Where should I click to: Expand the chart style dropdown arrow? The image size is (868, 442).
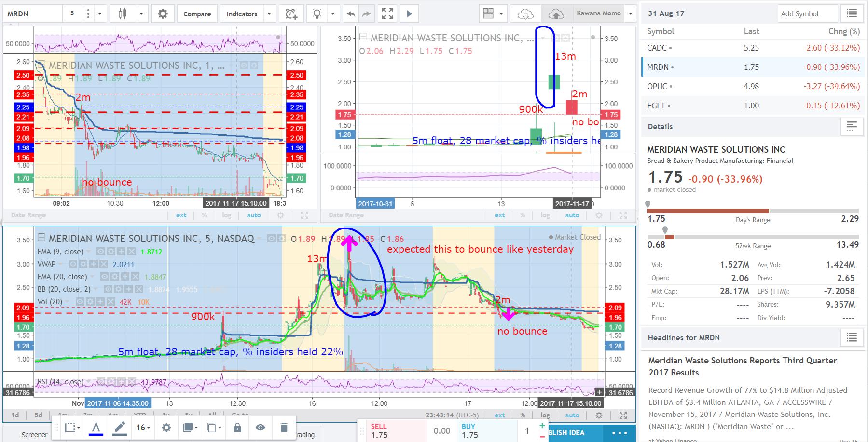coord(141,14)
